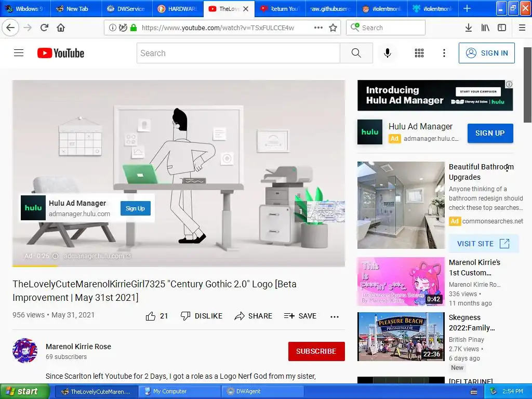Open Beautiful Bathroom Upgrades ad thumbnail
Screen dimensions: 532x399
[401, 205]
